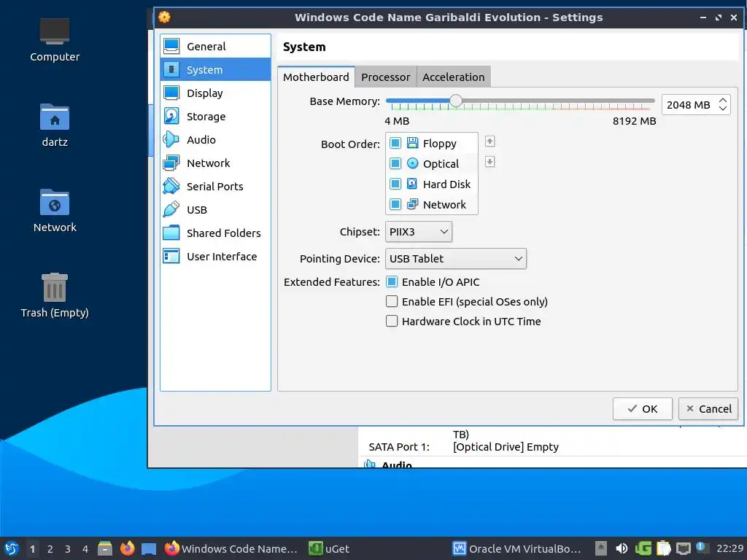The image size is (747, 560).
Task: Open the Storage settings category
Action: coord(215,116)
